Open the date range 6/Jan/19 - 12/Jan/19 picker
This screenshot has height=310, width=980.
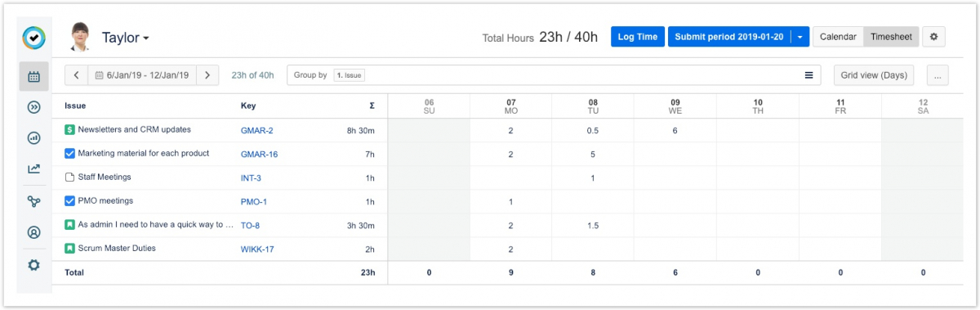[142, 75]
